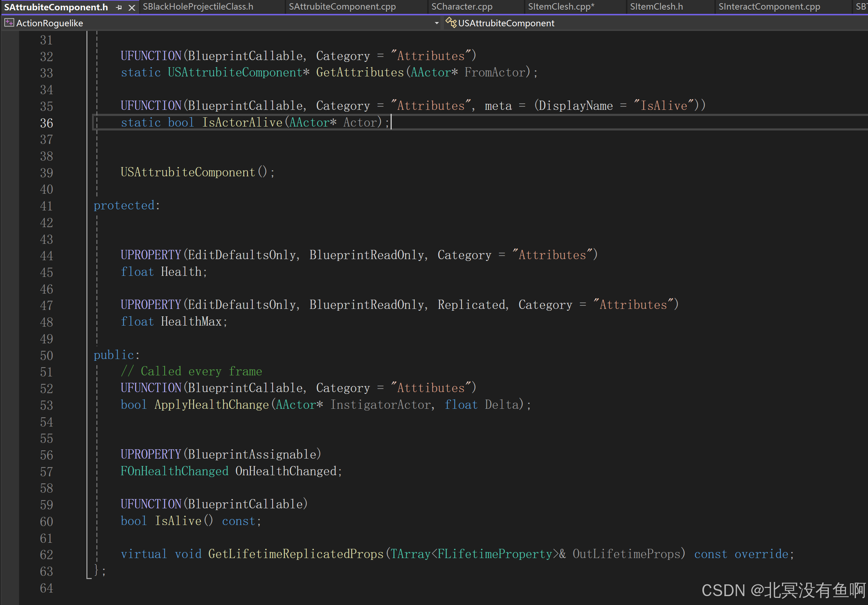Place cursor on the HealthMax variable

click(x=191, y=321)
